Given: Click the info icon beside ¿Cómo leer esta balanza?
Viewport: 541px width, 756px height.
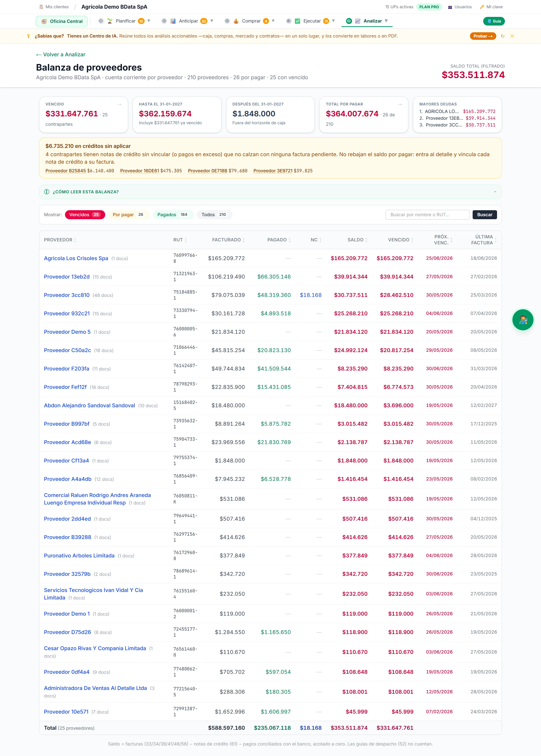Looking at the screenshot, I should [x=47, y=192].
